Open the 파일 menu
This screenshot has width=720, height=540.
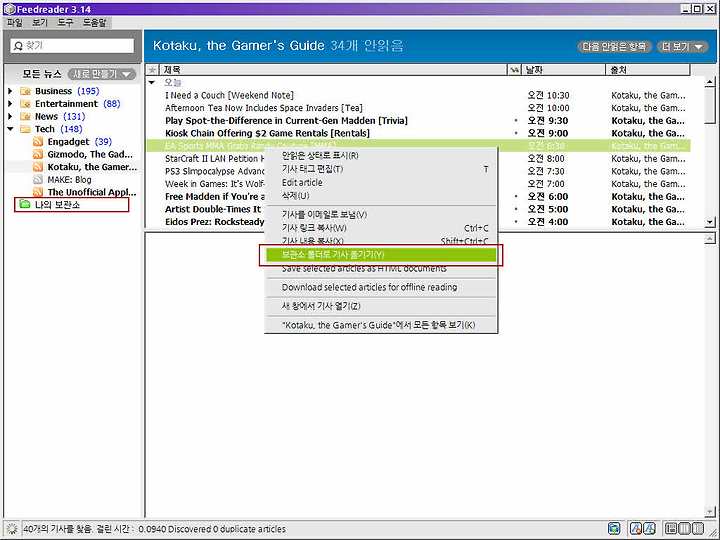click(15, 22)
